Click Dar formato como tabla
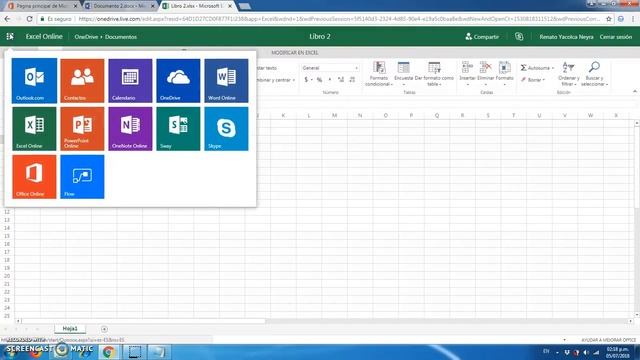640x360 pixels. pyautogui.click(x=434, y=74)
